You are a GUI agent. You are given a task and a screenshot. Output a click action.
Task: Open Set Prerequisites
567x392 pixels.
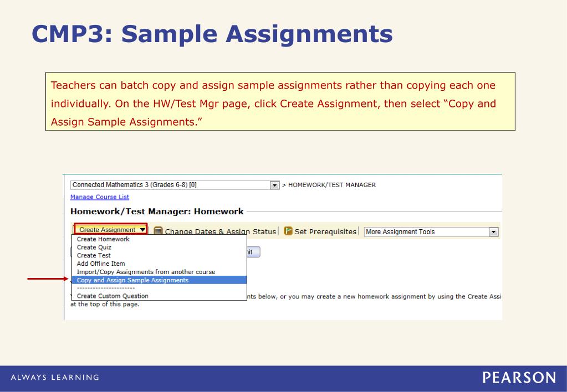pyautogui.click(x=325, y=231)
